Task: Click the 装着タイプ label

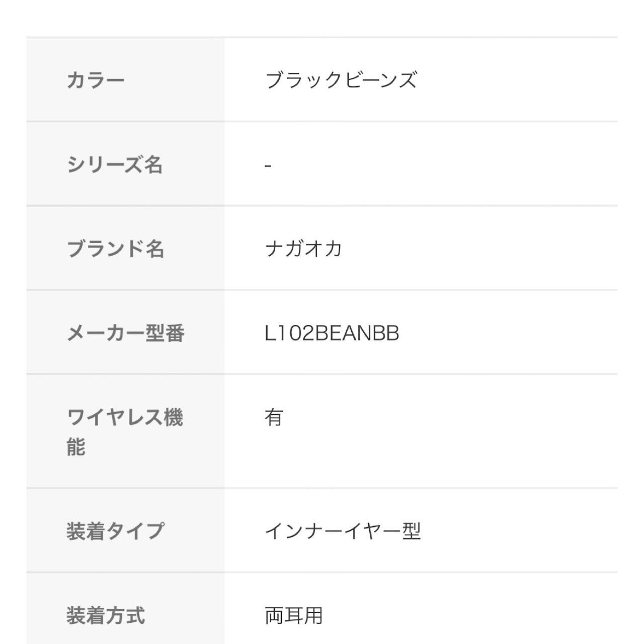Action: tap(115, 531)
